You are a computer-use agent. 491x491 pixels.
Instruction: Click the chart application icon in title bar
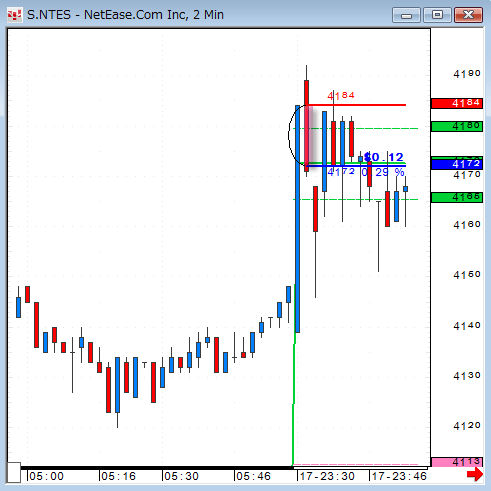pos(15,15)
